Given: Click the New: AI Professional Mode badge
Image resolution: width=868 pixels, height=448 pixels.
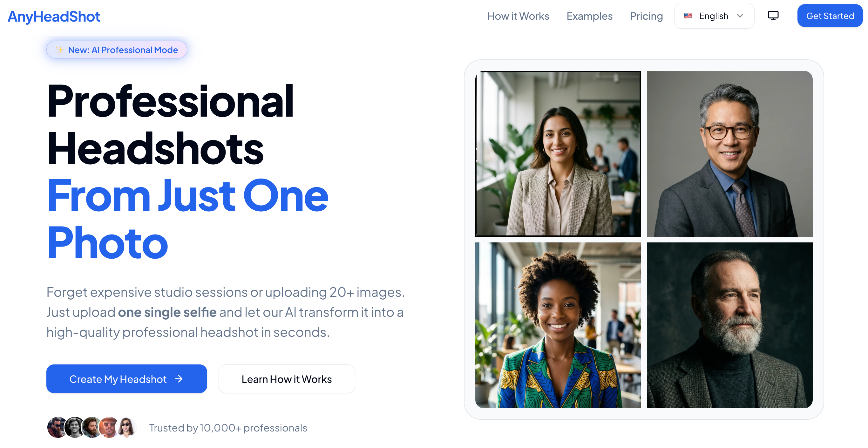Looking at the screenshot, I should (117, 50).
